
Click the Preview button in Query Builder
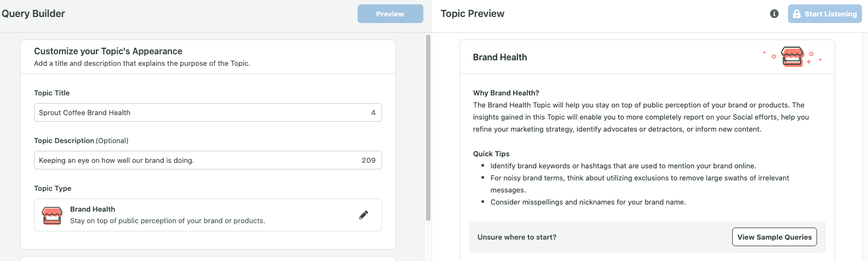(390, 14)
